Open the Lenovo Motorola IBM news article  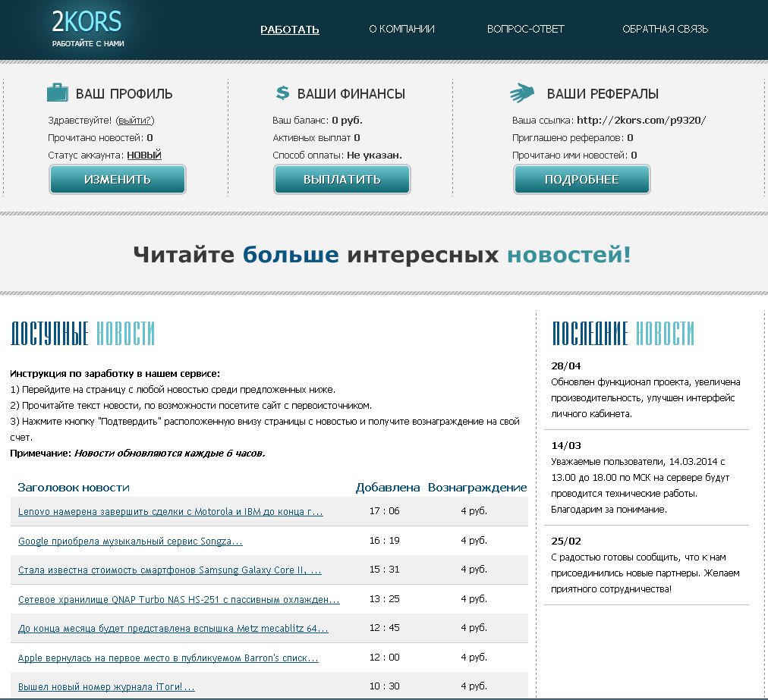170,512
